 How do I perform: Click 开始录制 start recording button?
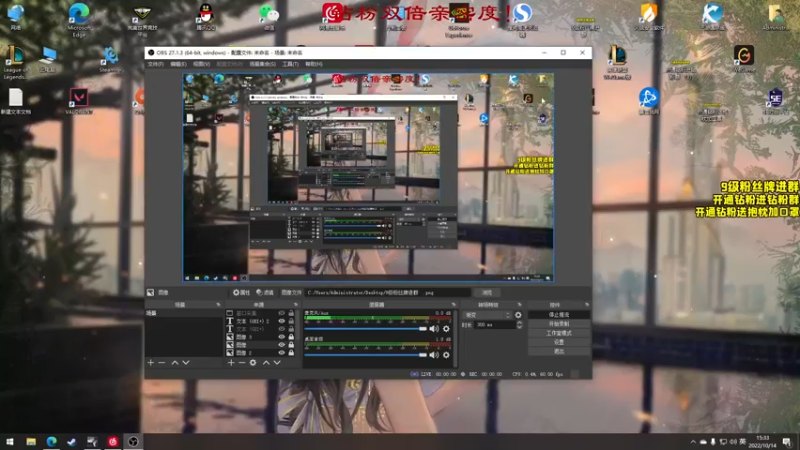point(559,324)
